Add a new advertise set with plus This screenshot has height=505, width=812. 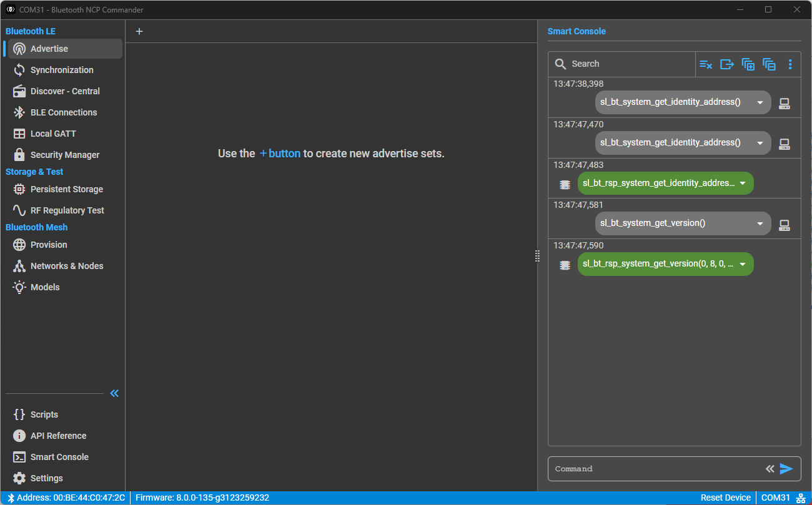pyautogui.click(x=139, y=31)
